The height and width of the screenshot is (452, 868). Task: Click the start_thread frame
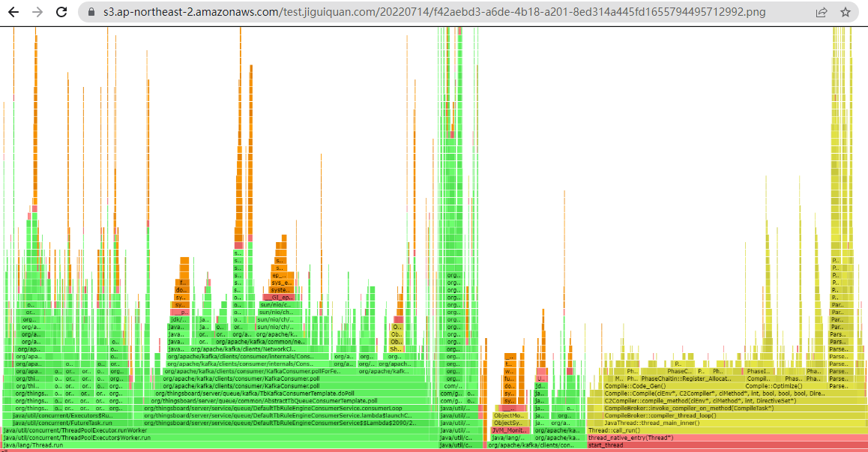(x=727, y=445)
